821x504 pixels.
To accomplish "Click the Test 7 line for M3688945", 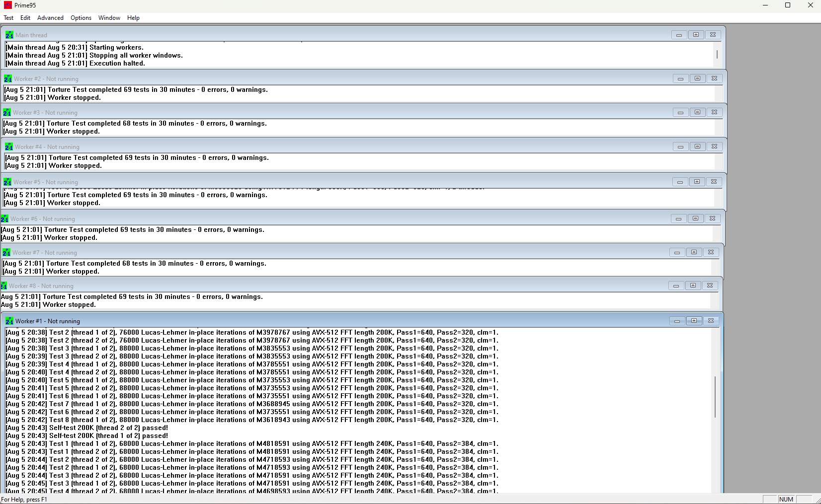I will click(251, 404).
